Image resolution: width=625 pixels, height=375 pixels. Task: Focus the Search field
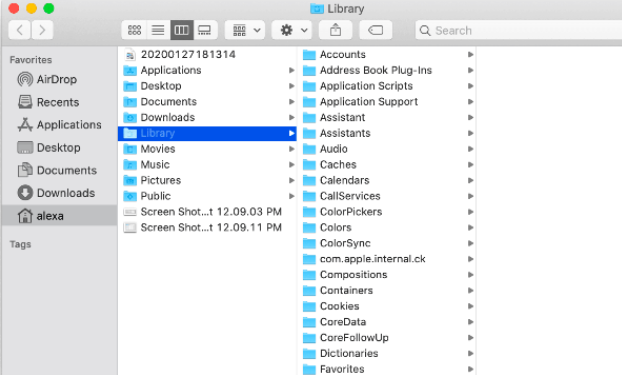[518, 30]
